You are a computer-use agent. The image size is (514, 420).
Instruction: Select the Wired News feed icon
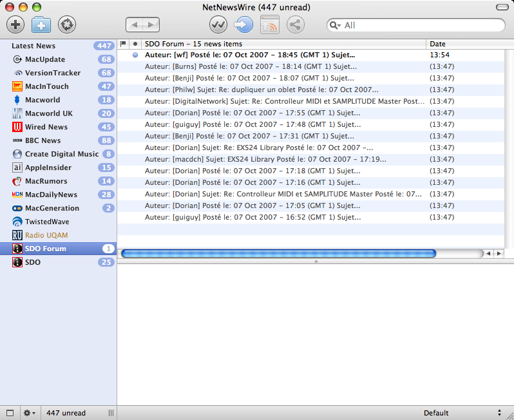[17, 127]
